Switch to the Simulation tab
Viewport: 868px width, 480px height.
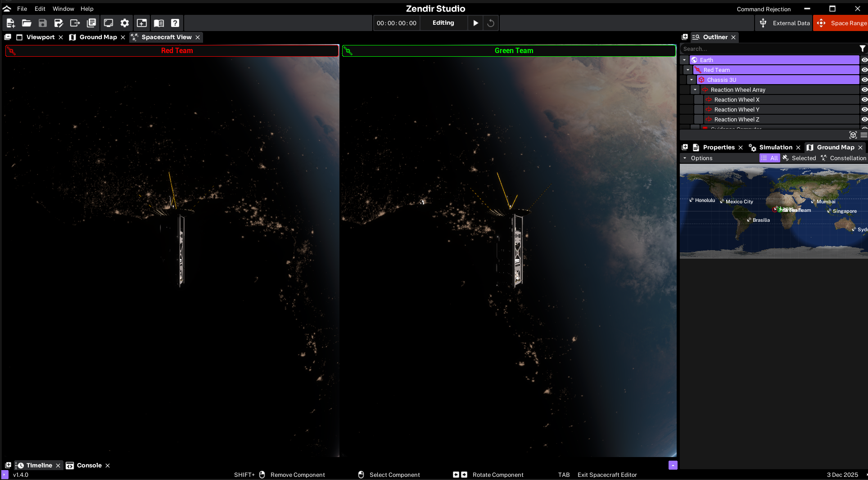point(775,147)
